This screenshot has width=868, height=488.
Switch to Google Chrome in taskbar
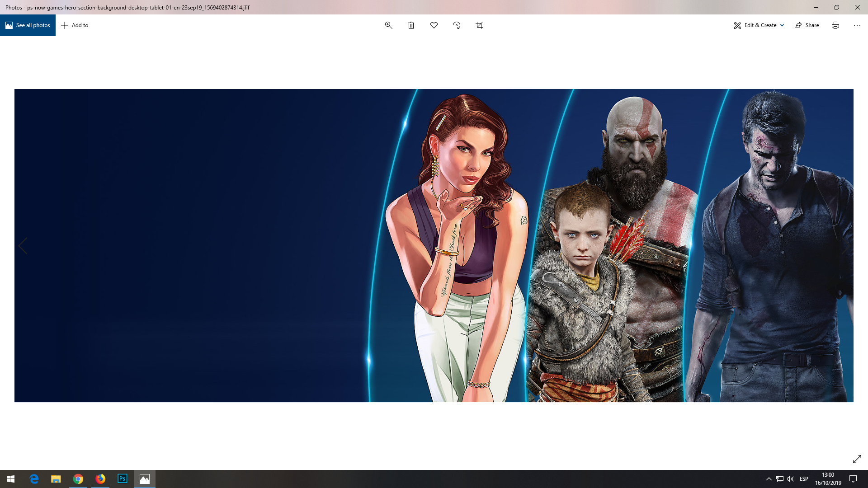point(78,479)
